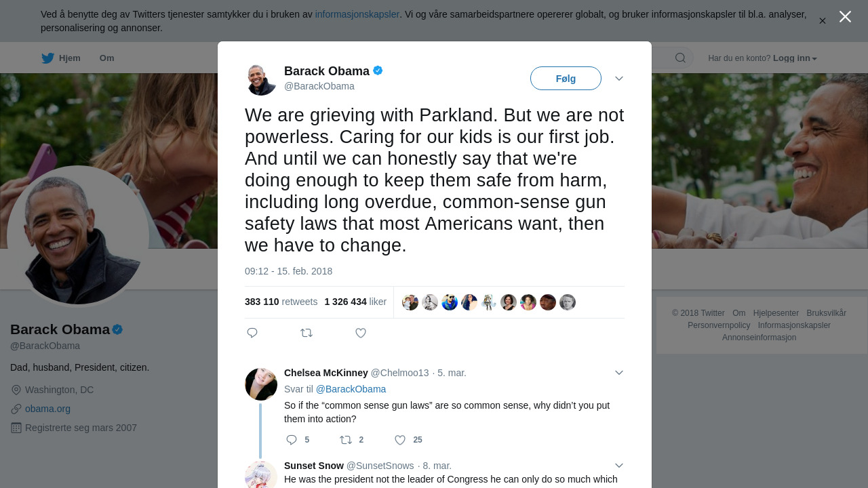Retweet Chelsea McKinney's reply

346,440
